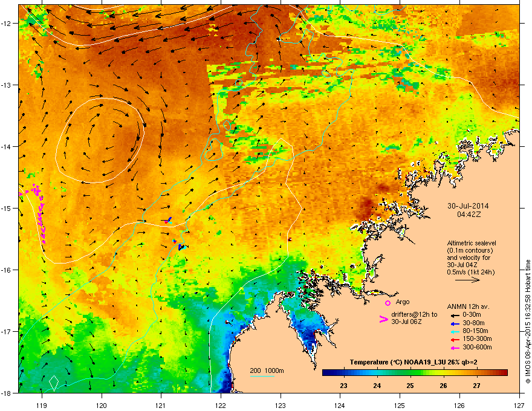Click colorbar tick label 23
Image resolution: width=532 pixels, height=411 pixels.
(343, 386)
